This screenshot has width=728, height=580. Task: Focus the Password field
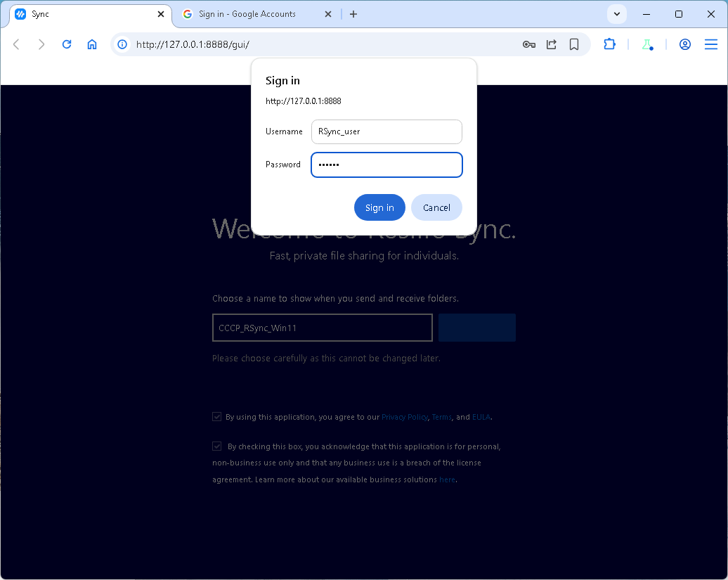click(386, 165)
